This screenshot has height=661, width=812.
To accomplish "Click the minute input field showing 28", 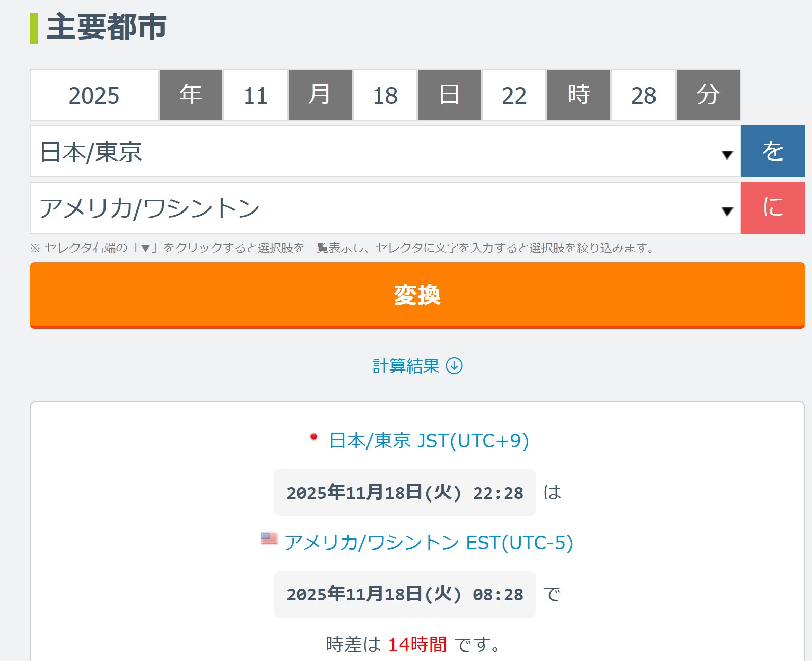I will click(x=643, y=95).
